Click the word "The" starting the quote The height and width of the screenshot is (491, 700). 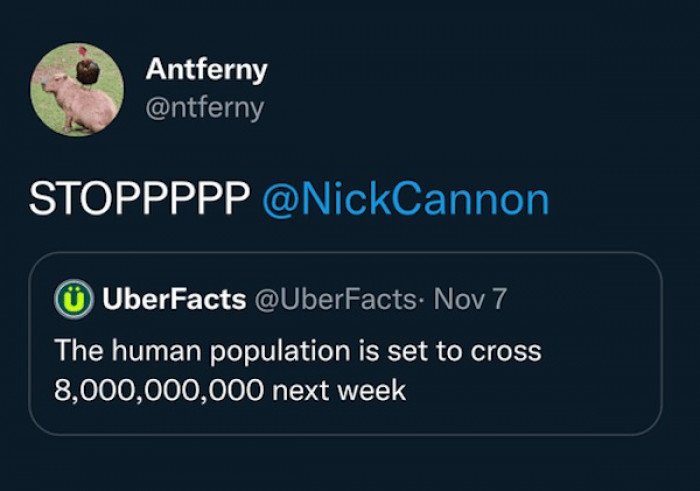pos(73,351)
